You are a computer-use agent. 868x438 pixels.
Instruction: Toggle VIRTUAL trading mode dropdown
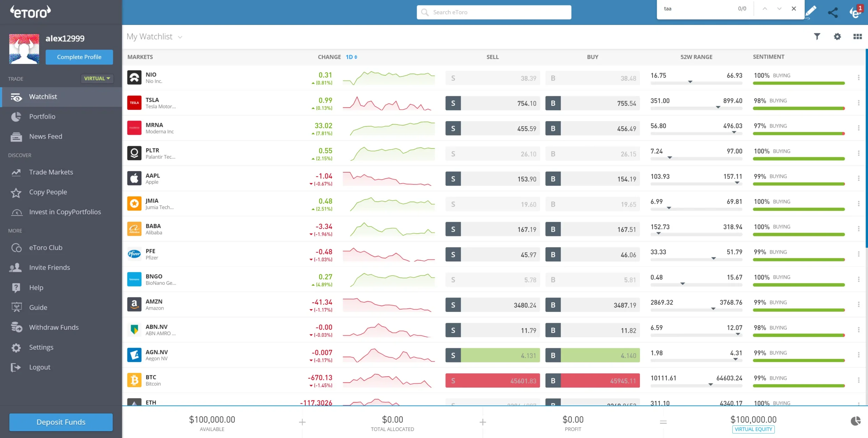tap(97, 78)
